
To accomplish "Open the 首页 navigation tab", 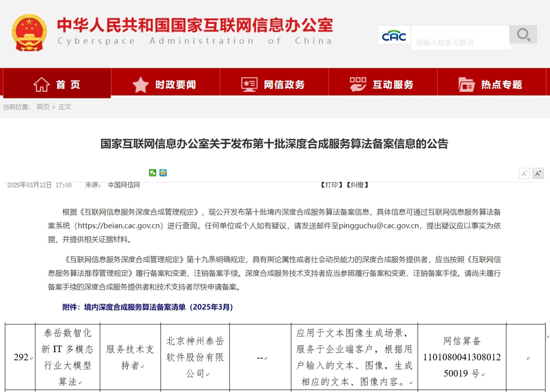I will pos(57,83).
